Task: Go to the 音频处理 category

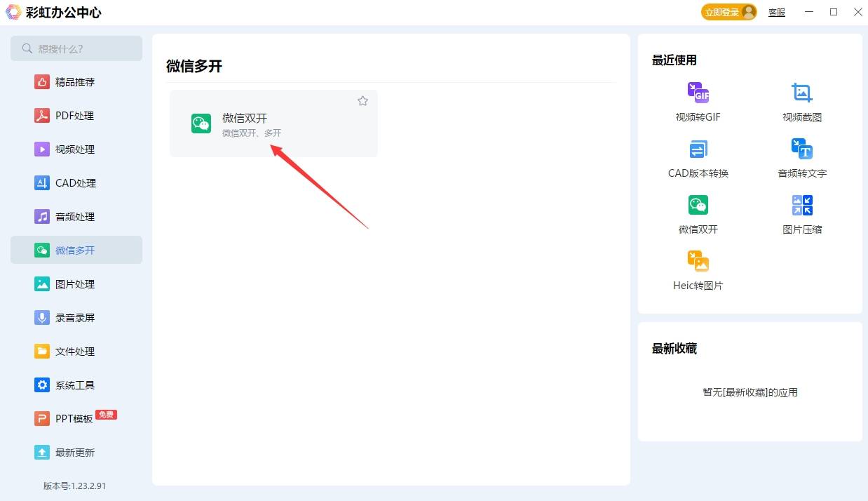Action: pos(75,217)
